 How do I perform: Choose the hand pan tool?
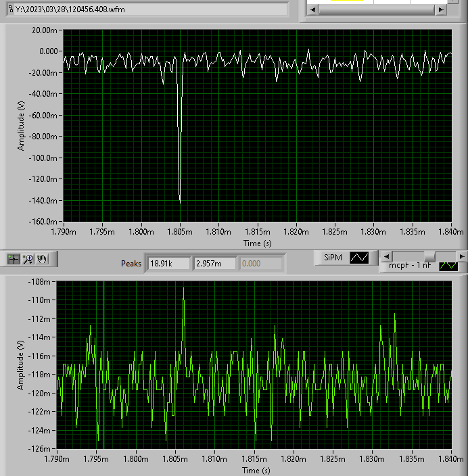43,258
